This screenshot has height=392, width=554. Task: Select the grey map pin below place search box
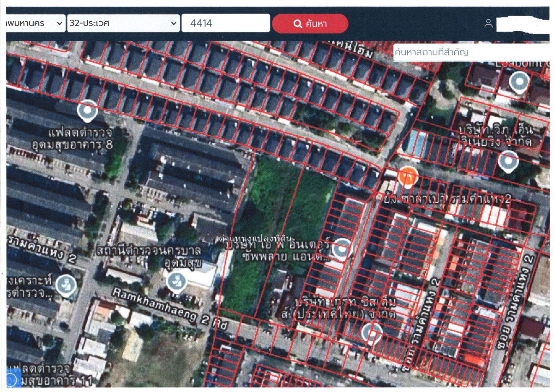click(519, 82)
